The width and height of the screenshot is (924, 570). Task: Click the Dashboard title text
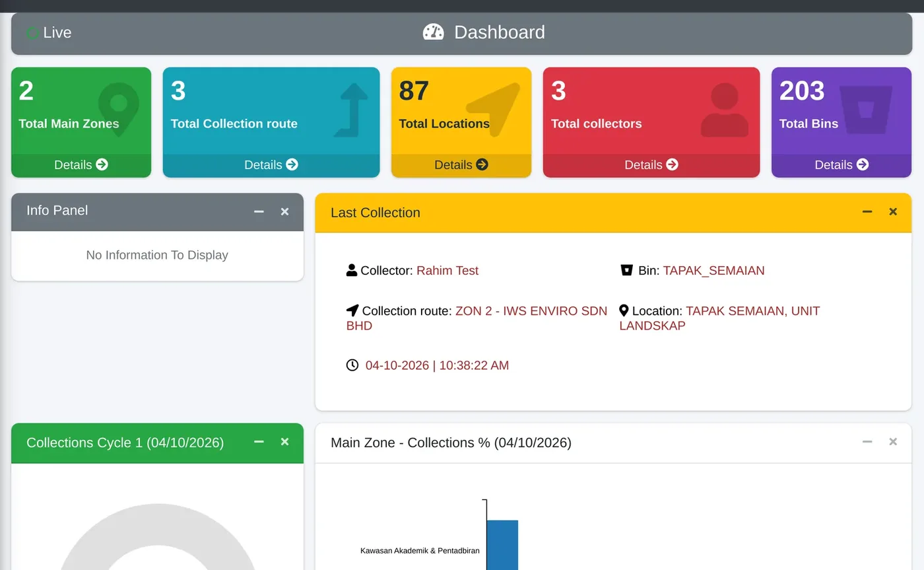point(500,32)
